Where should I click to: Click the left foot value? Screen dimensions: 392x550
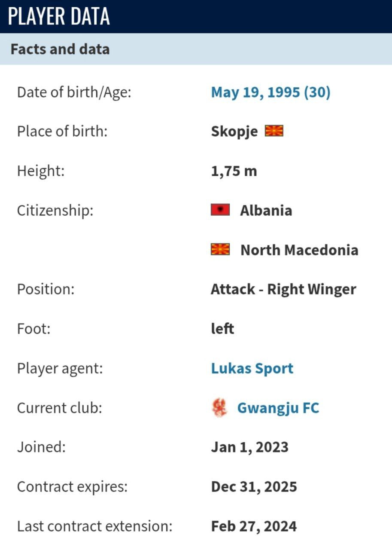click(222, 329)
